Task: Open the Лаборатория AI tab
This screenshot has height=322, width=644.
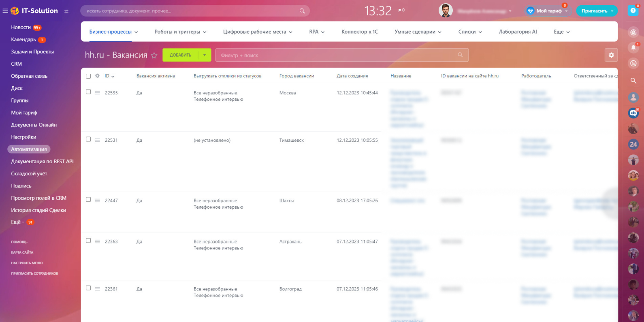Action: click(x=518, y=32)
